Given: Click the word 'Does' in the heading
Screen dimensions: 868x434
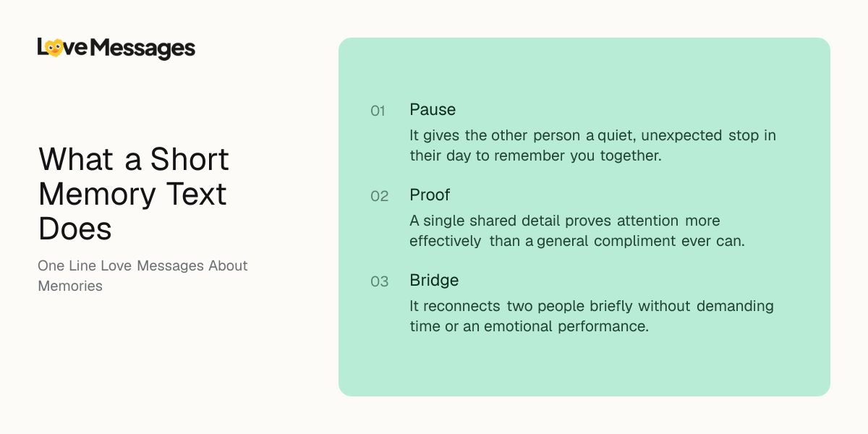Looking at the screenshot, I should point(75,229).
